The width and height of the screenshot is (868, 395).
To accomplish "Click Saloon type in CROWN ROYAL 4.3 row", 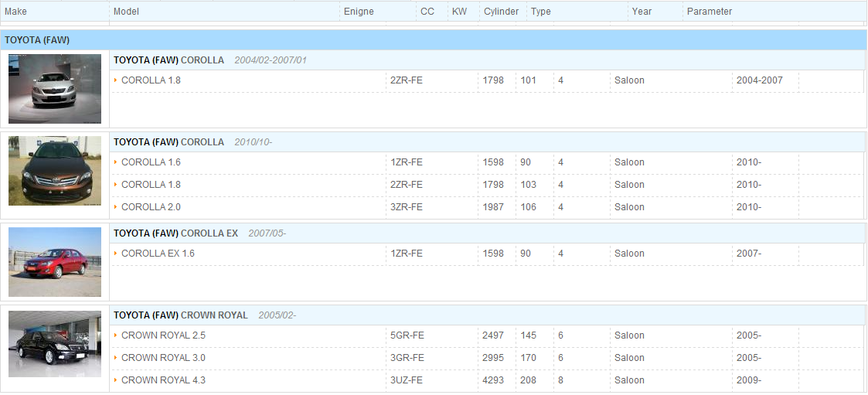I will (x=629, y=380).
